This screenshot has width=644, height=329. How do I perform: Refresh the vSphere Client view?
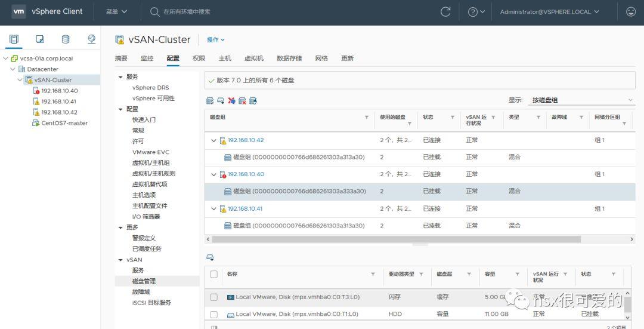pos(445,12)
